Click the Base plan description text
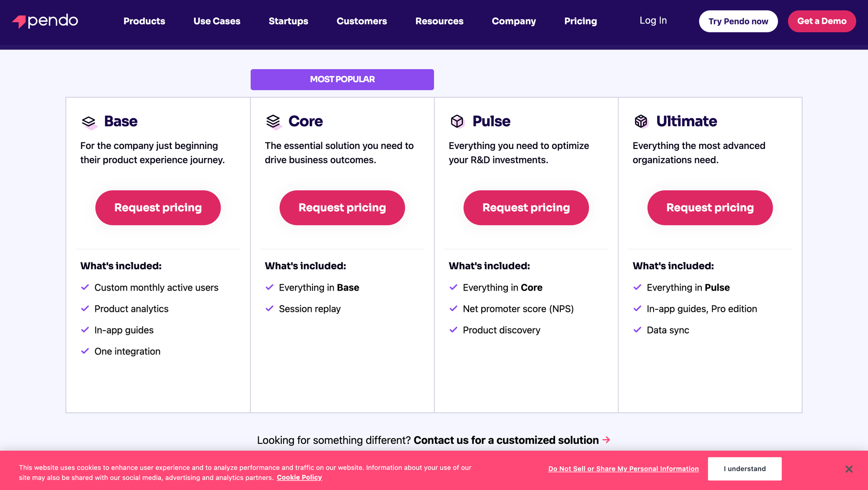 pos(152,153)
